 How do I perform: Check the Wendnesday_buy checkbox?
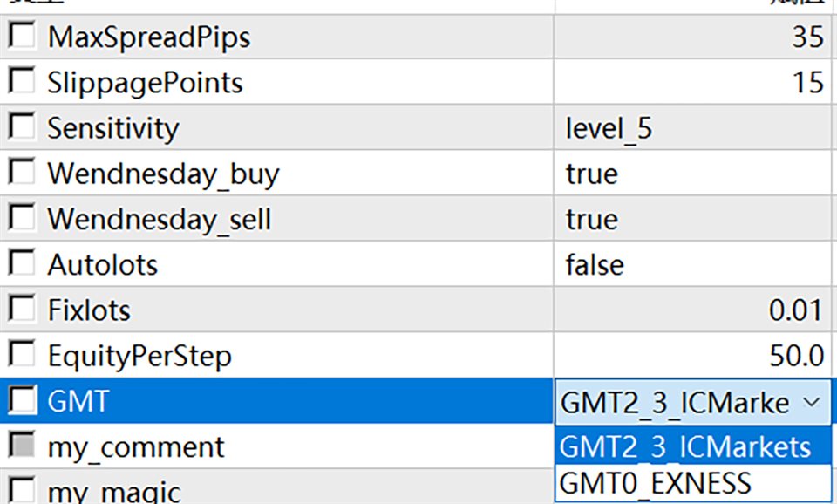22,173
